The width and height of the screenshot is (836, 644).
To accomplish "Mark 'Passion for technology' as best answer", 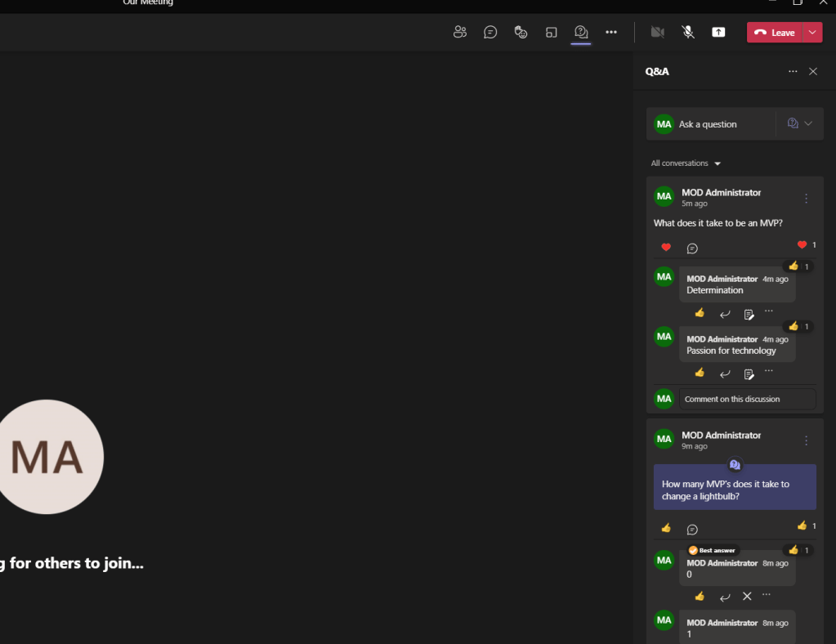I will tap(749, 373).
